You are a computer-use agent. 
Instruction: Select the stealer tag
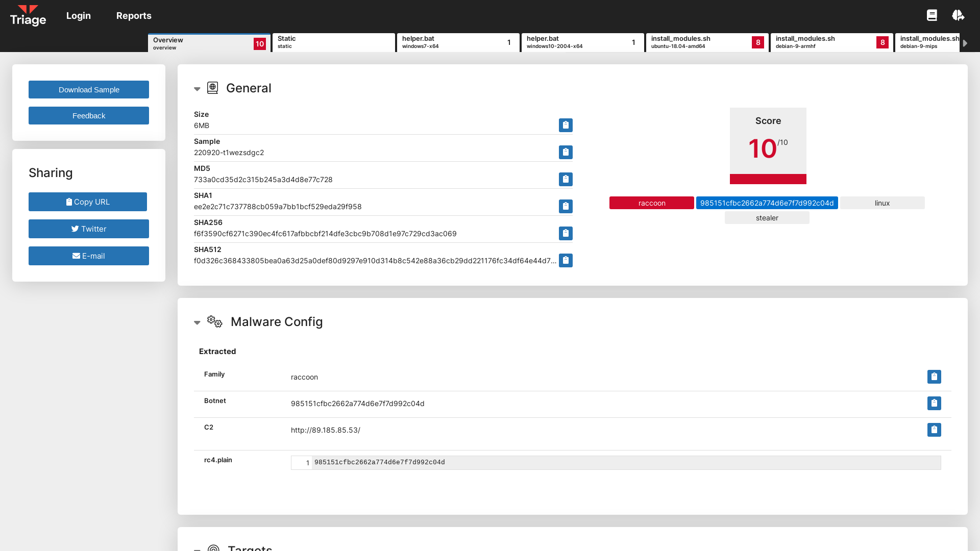coord(767,217)
